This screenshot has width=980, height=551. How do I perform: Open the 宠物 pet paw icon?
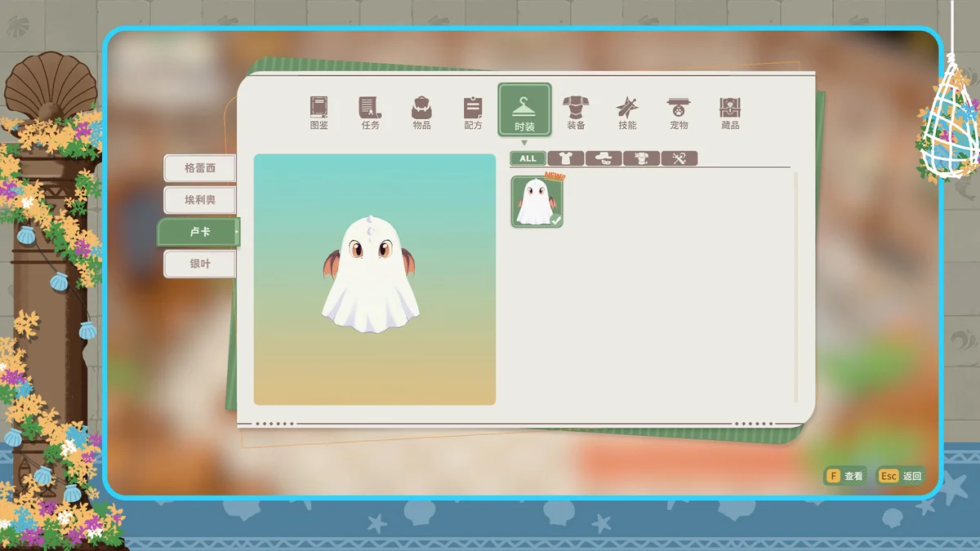click(679, 112)
